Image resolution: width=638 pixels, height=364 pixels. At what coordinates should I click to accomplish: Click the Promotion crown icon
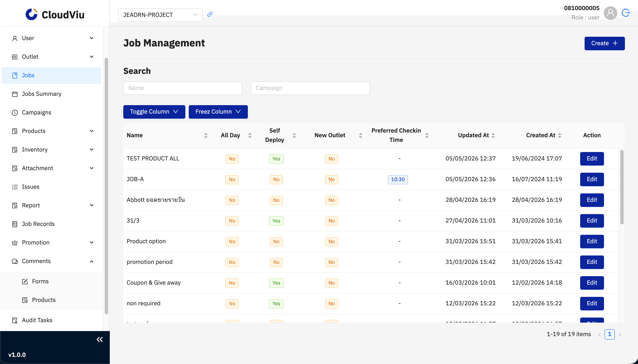[15, 243]
